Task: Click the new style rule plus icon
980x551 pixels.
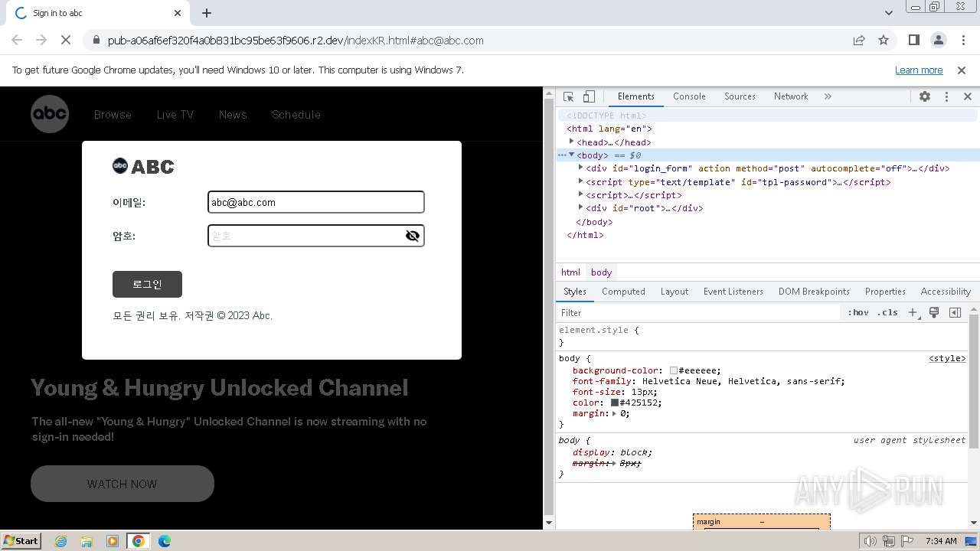Action: [x=913, y=312]
